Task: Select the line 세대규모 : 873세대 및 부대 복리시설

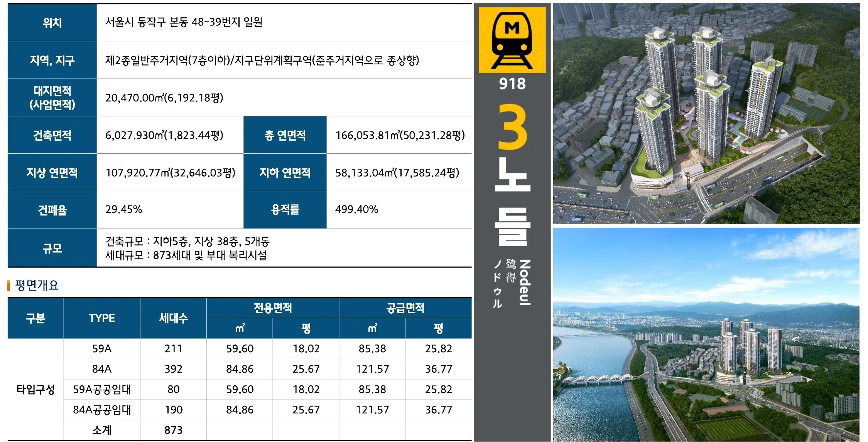Action: 186,255
